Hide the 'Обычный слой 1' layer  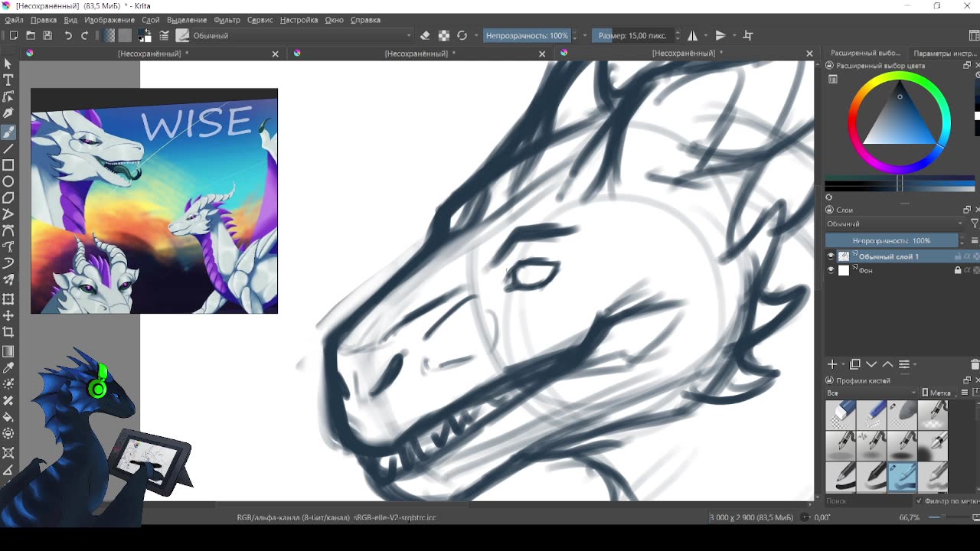pyautogui.click(x=831, y=256)
